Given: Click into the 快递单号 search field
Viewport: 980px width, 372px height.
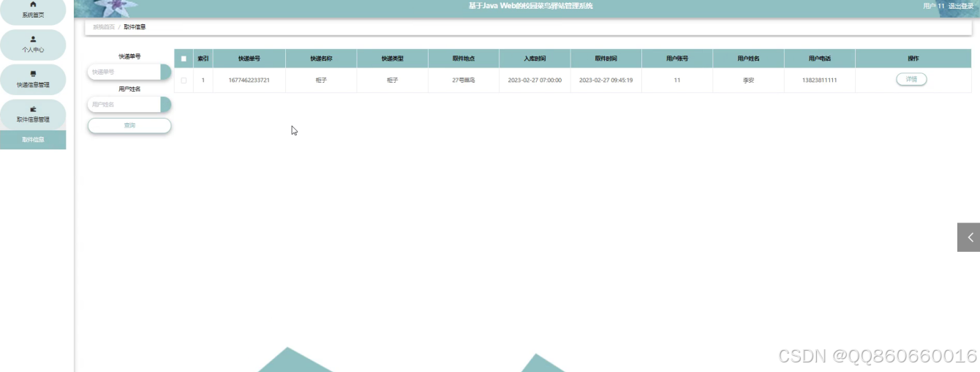Looking at the screenshot, I should [124, 72].
